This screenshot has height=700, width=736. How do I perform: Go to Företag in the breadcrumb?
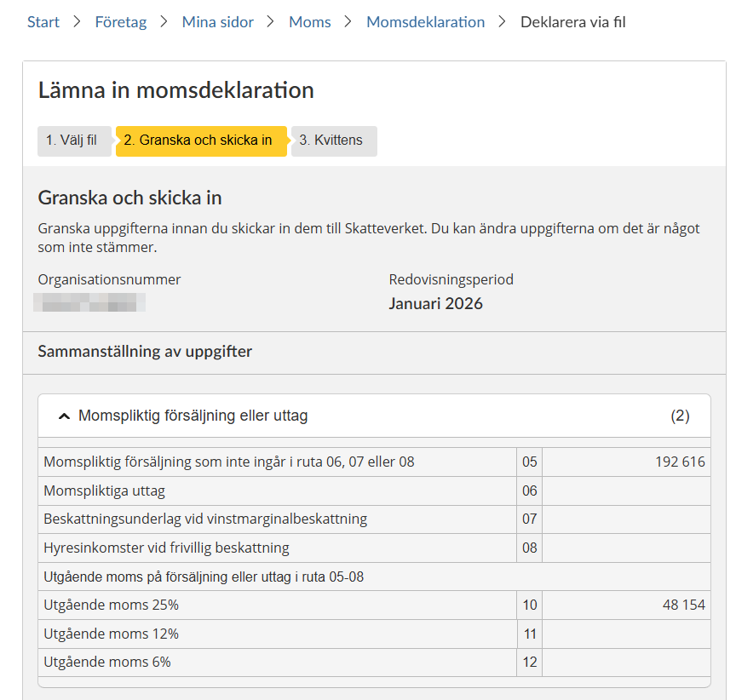click(121, 22)
